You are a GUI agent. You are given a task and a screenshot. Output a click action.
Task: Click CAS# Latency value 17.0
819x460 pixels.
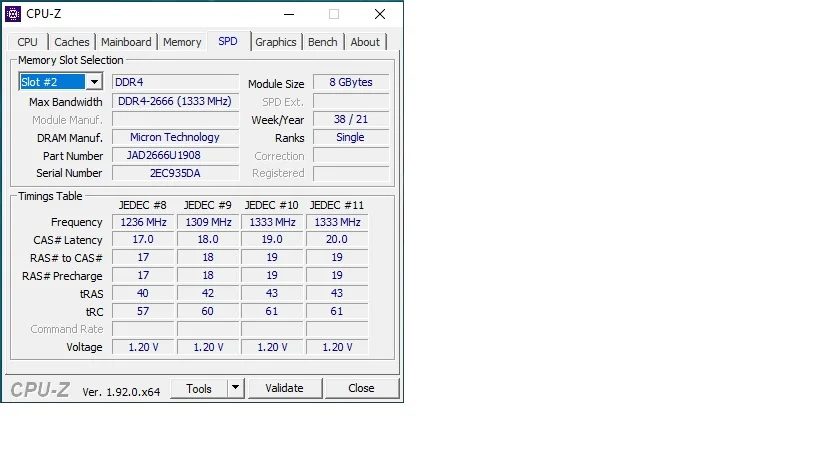[x=143, y=239]
